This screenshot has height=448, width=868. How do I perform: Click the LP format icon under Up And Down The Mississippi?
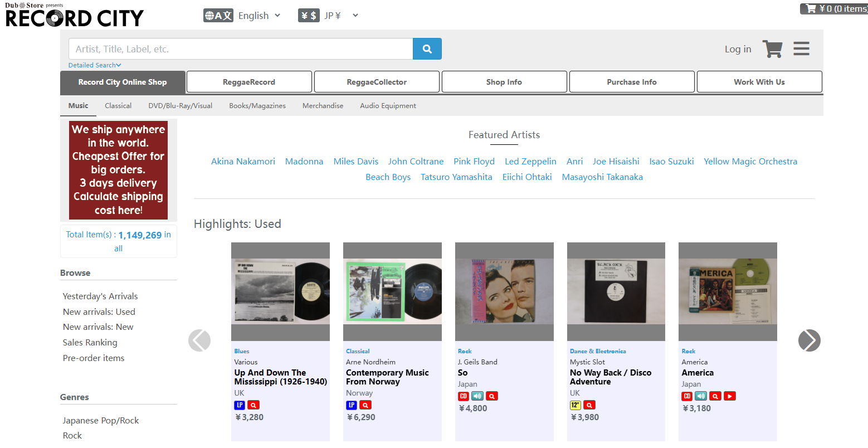pos(240,405)
